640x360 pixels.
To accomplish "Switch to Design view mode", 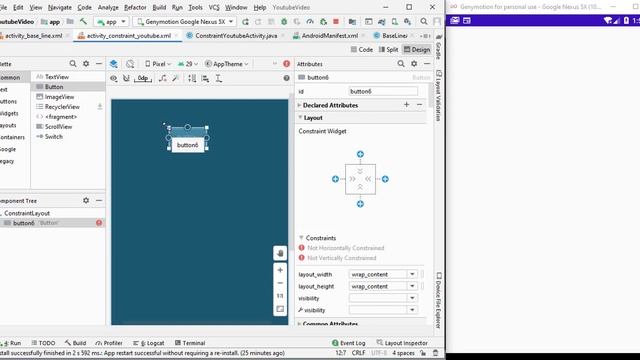I will point(417,49).
